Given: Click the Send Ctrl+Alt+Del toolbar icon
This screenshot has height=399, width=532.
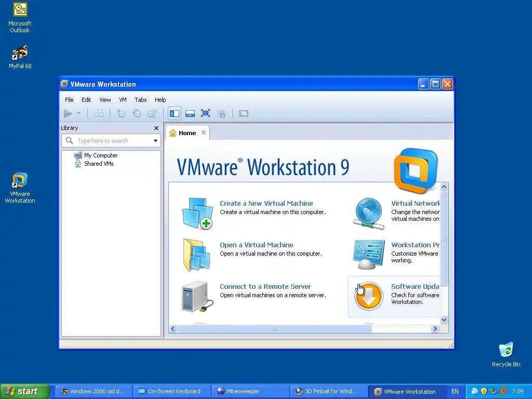Looking at the screenshot, I should tap(98, 113).
